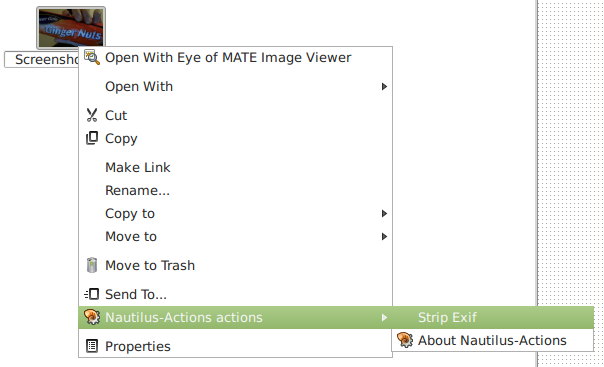This screenshot has width=604, height=367.
Task: Click the scissors Cut icon
Action: 92,115
